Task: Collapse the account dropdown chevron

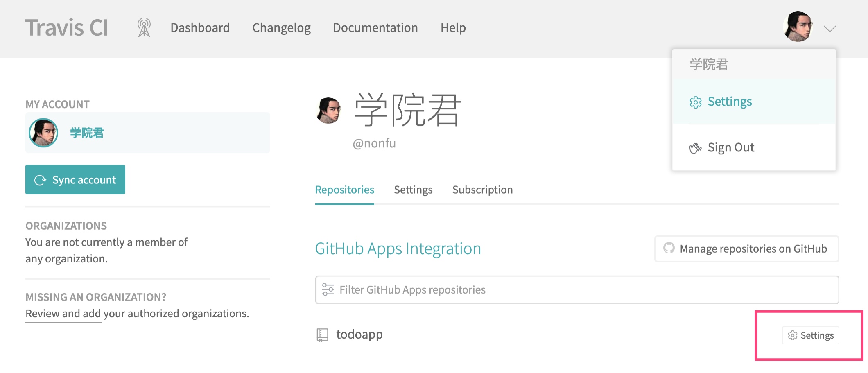Action: (830, 28)
